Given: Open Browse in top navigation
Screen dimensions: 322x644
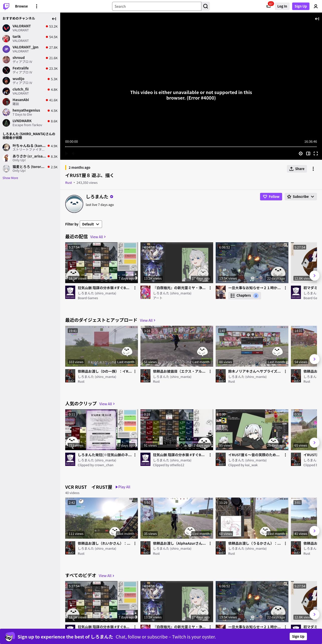Looking at the screenshot, I should [21, 6].
